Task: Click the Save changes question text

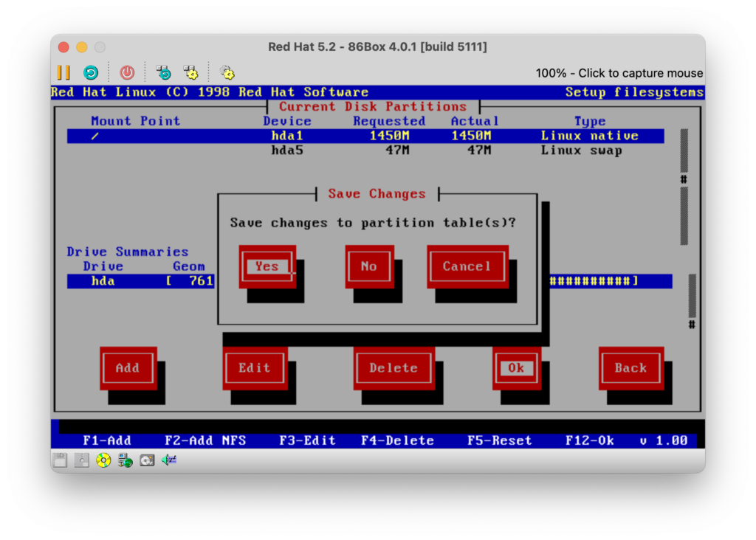Action: click(x=373, y=223)
